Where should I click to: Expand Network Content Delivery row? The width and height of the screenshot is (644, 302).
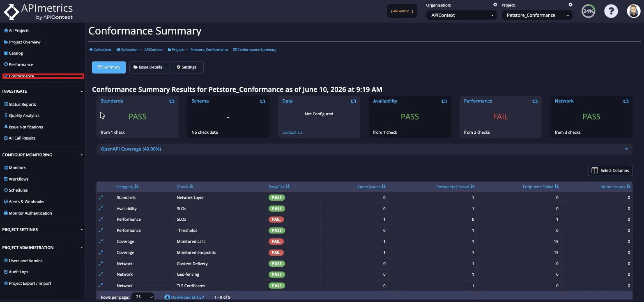101,263
